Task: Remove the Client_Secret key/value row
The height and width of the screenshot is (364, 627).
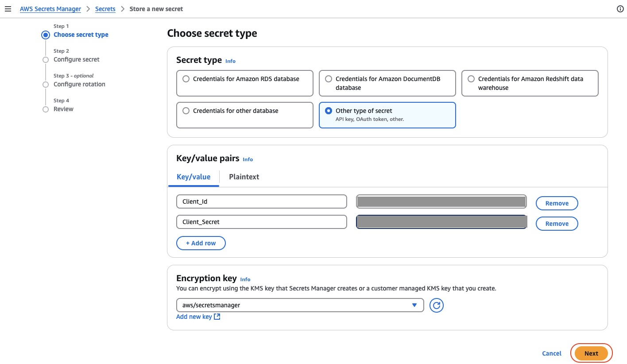Action: coord(557,223)
